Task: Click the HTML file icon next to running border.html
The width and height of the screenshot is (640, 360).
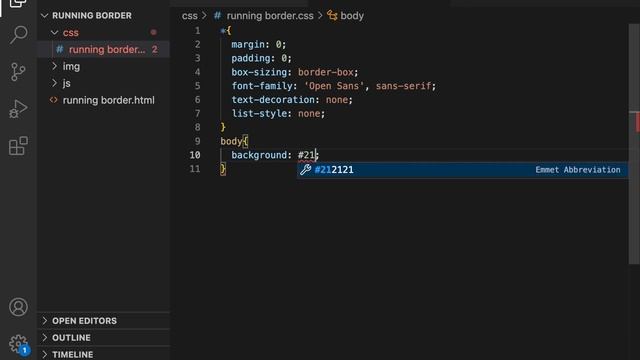Action: (x=53, y=100)
